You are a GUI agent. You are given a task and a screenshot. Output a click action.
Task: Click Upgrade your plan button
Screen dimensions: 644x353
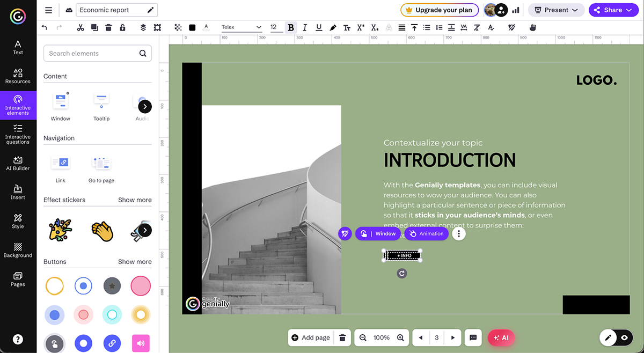(x=440, y=10)
